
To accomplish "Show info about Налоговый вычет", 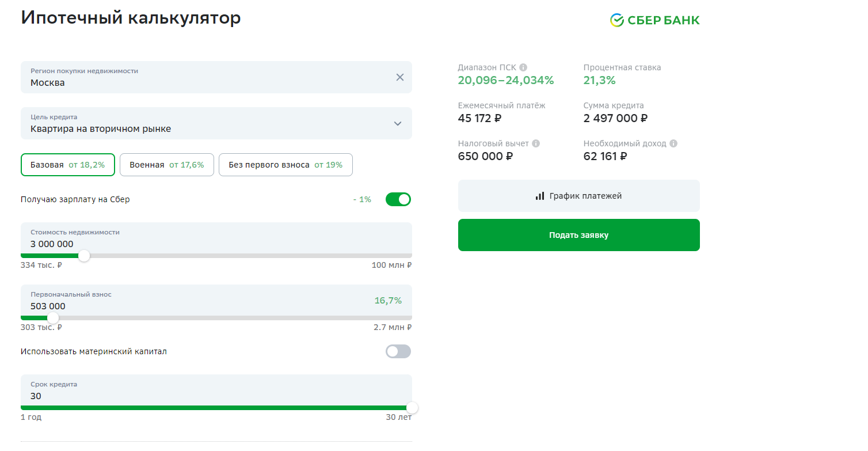I will click(x=536, y=143).
